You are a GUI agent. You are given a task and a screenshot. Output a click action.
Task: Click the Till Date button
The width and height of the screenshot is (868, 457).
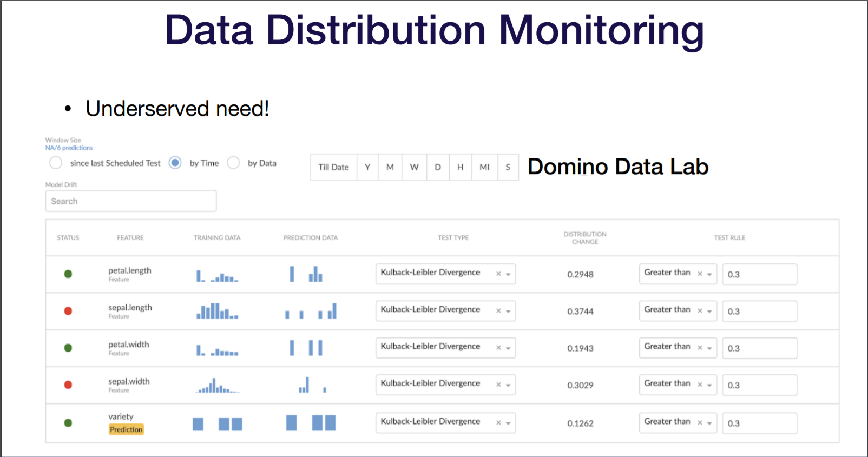click(x=333, y=167)
